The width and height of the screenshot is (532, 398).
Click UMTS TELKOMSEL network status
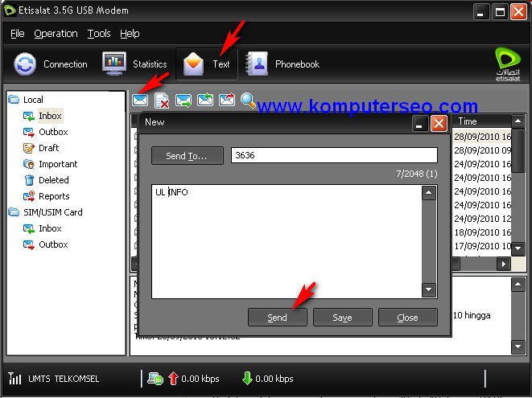[64, 379]
